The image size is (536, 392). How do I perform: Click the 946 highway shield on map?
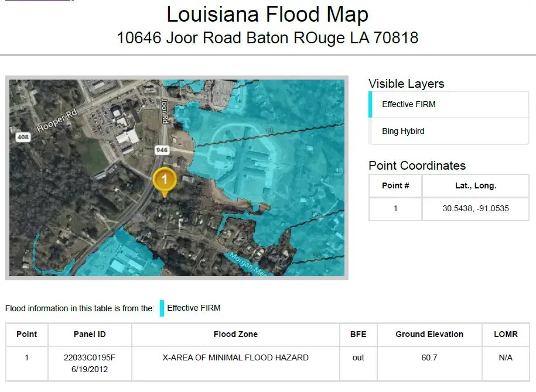point(162,150)
